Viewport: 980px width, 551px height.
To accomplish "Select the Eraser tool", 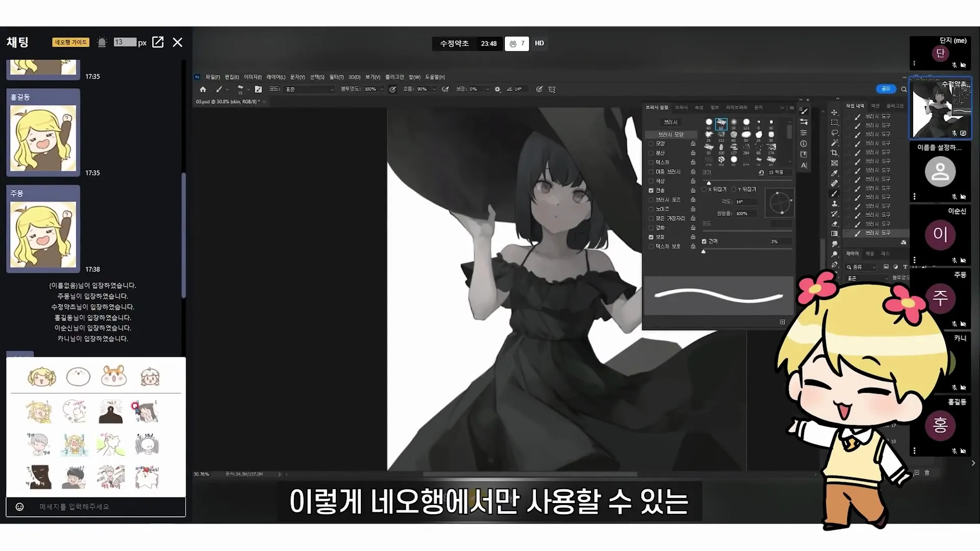I will tap(835, 223).
